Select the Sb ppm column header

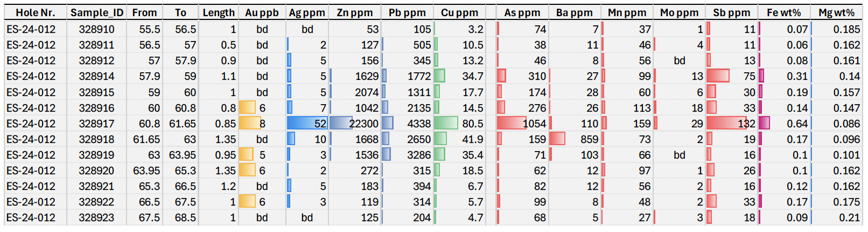[x=731, y=12]
